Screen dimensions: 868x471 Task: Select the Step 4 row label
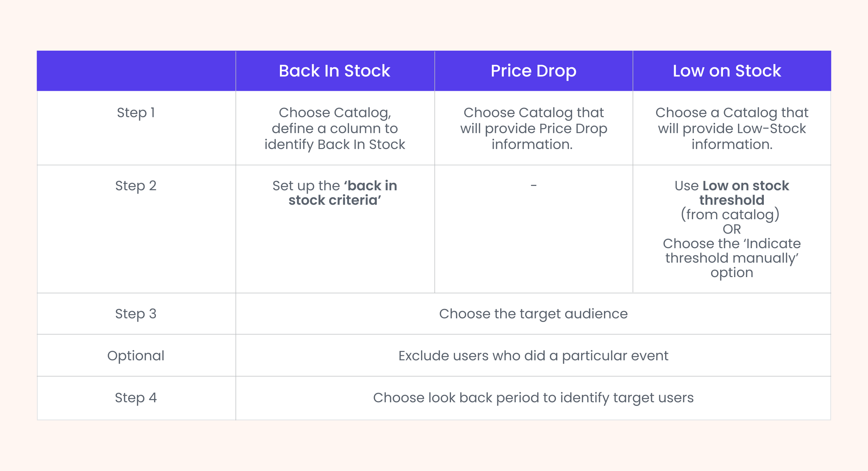(x=136, y=398)
